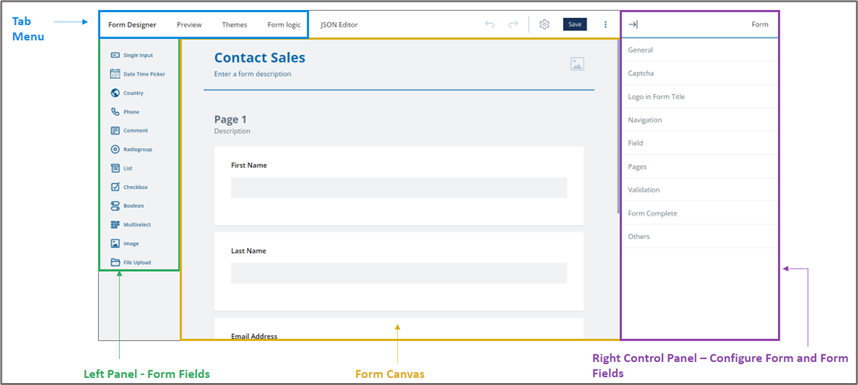Open the settings gear icon
858x385 pixels.
(x=544, y=25)
